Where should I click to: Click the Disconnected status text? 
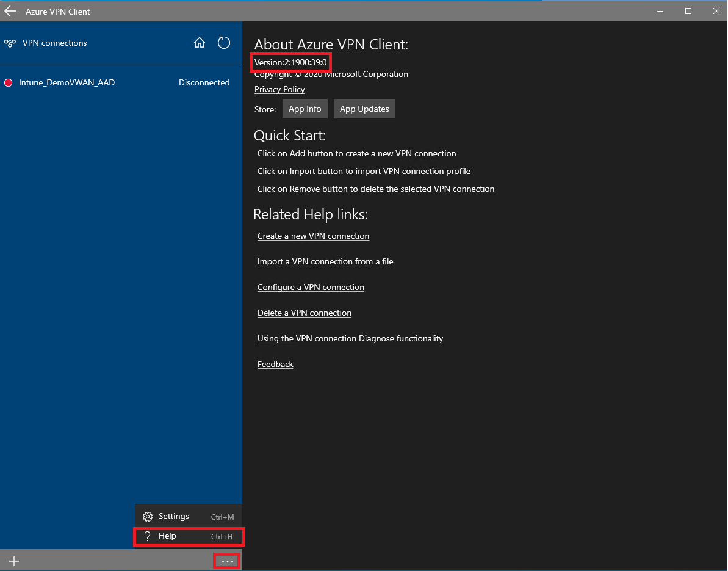pyautogui.click(x=204, y=82)
